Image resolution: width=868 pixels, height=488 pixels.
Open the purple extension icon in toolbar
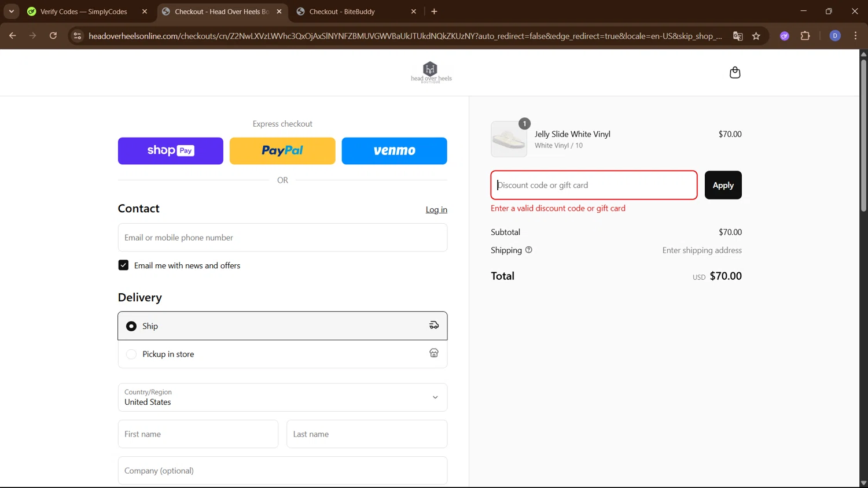pos(785,36)
